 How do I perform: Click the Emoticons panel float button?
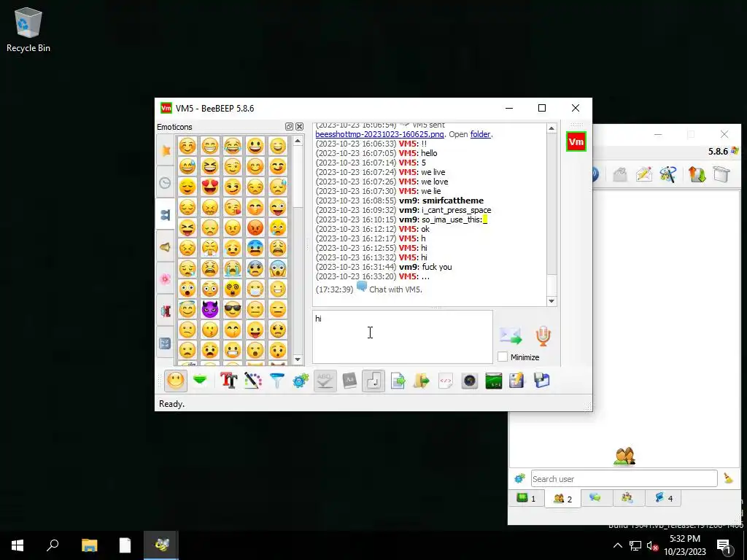pos(289,127)
